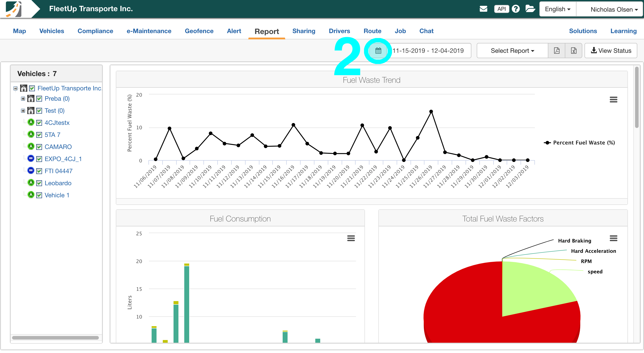Click the 5TA 7 green status icon
Image resolution: width=644 pixels, height=353 pixels.
click(x=31, y=134)
